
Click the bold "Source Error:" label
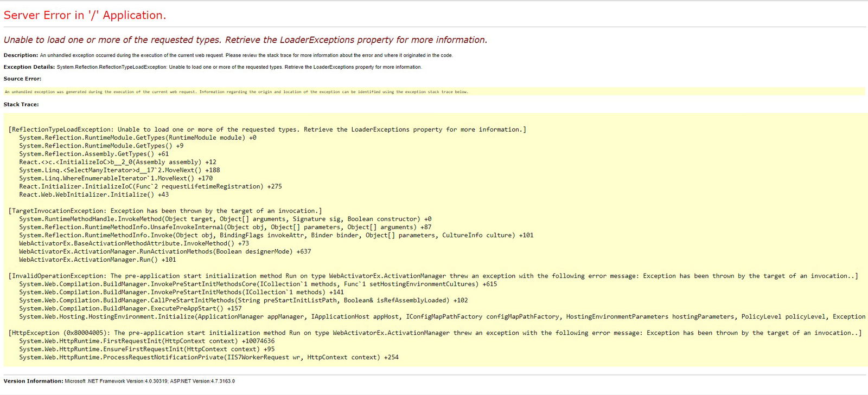[x=22, y=79]
